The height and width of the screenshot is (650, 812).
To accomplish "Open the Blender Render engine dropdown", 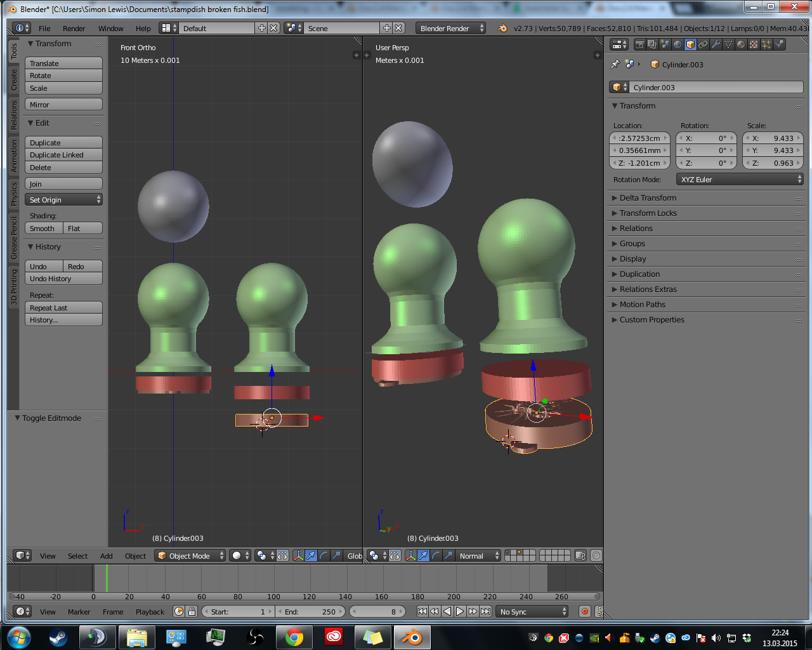I will pos(450,29).
